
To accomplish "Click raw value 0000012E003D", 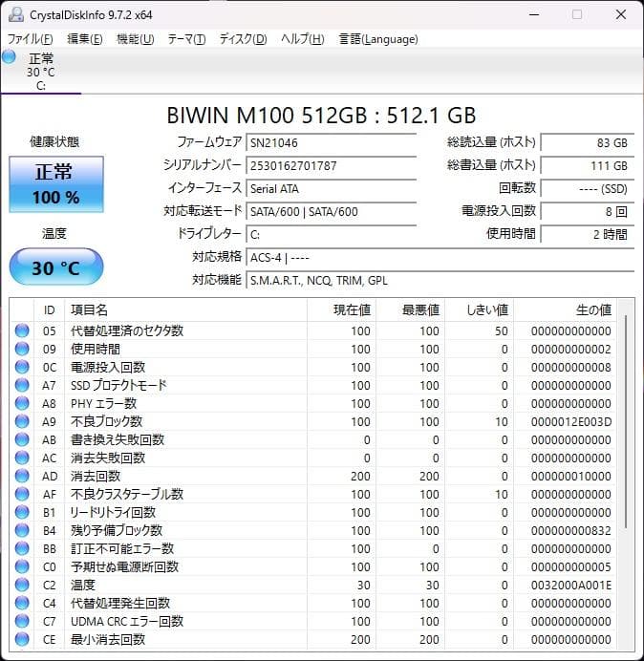I will click(571, 421).
